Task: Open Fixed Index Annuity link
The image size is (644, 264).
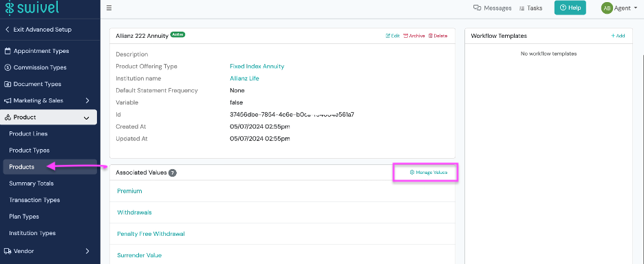Action: coord(257,66)
